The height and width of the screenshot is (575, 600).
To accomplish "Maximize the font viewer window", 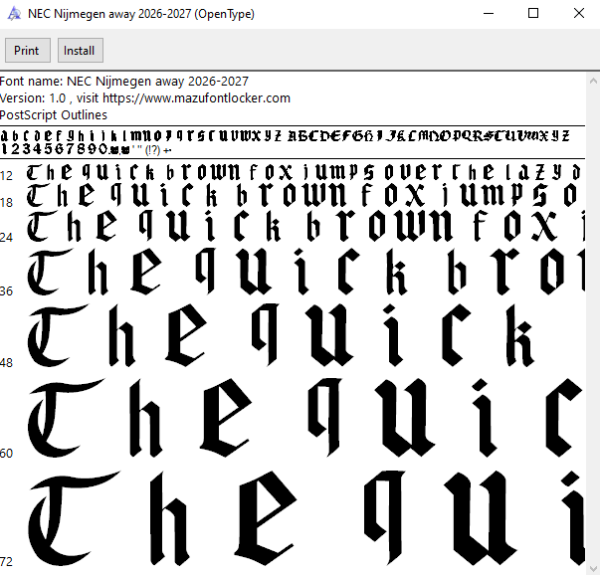I will click(533, 13).
